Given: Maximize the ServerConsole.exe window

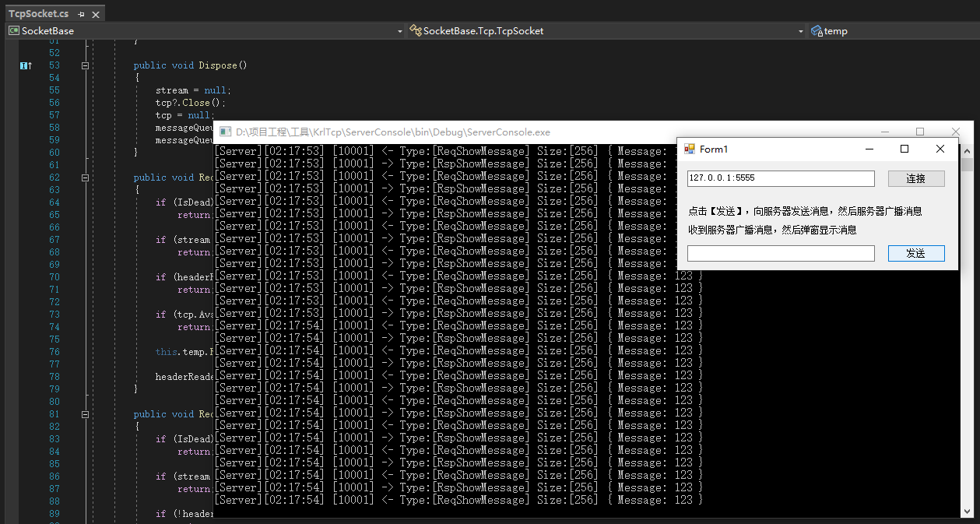Looking at the screenshot, I should [919, 132].
